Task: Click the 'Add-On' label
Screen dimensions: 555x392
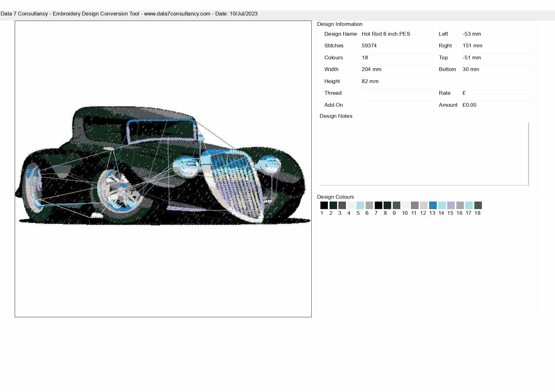Action: (x=333, y=105)
